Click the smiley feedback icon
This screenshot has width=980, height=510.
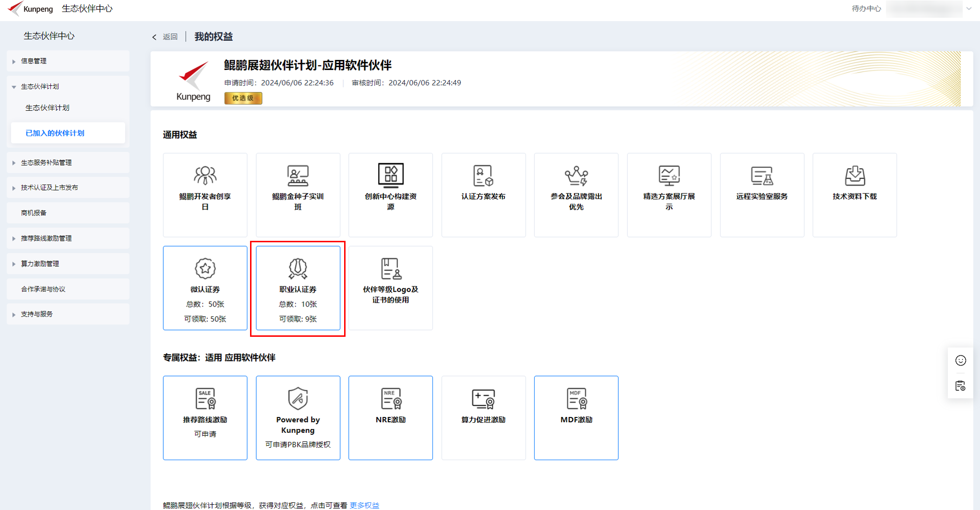click(960, 360)
